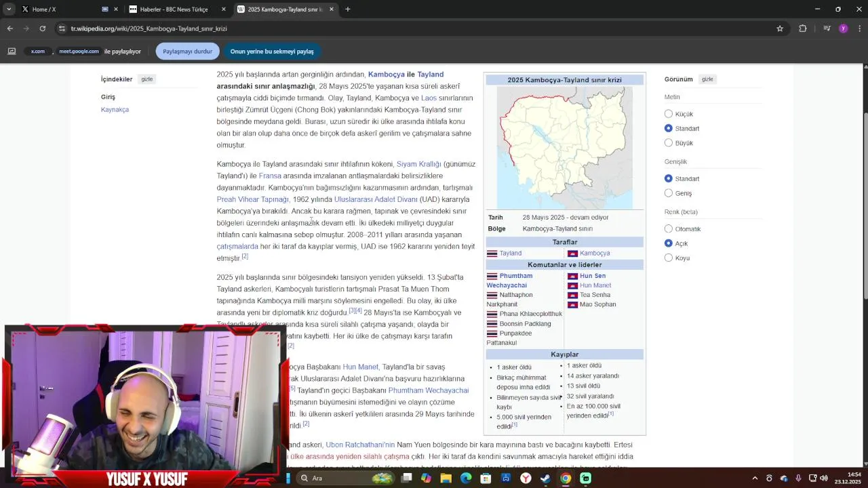Screen dimensions: 868x488
Task: Switch to Haberler - BBC News Türkçe tab
Action: (176, 9)
